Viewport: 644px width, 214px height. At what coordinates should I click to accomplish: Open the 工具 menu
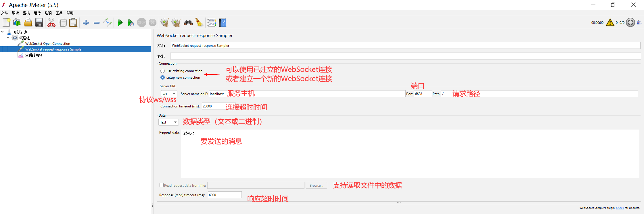tap(59, 13)
